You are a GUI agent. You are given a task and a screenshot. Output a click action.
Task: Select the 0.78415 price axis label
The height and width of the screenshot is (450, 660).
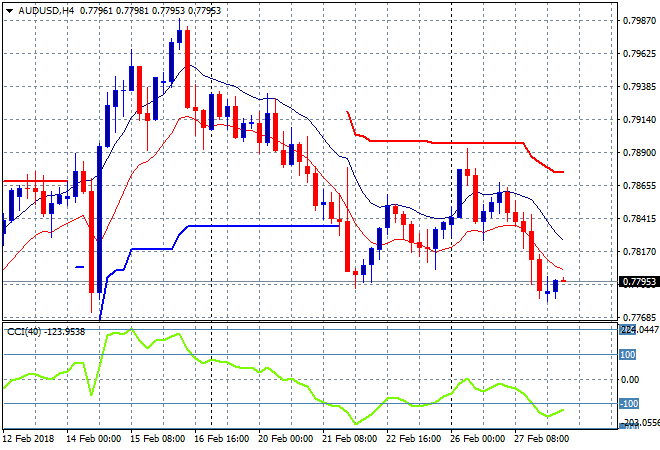click(639, 218)
